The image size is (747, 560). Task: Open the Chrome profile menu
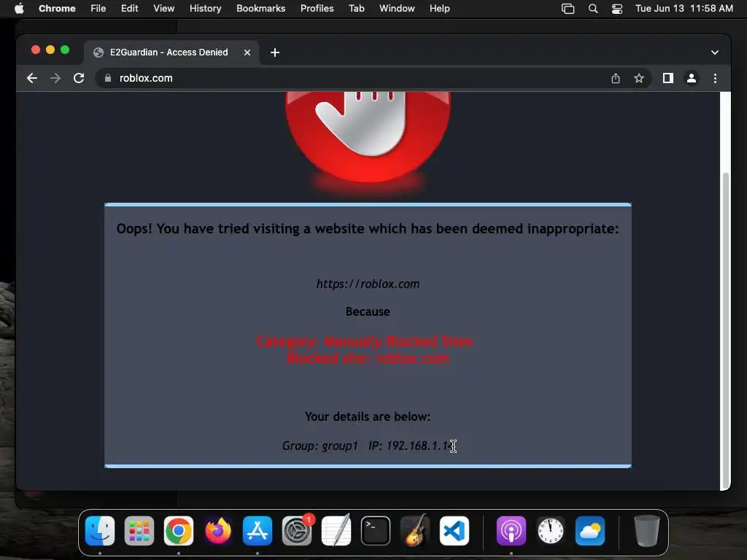(x=692, y=78)
